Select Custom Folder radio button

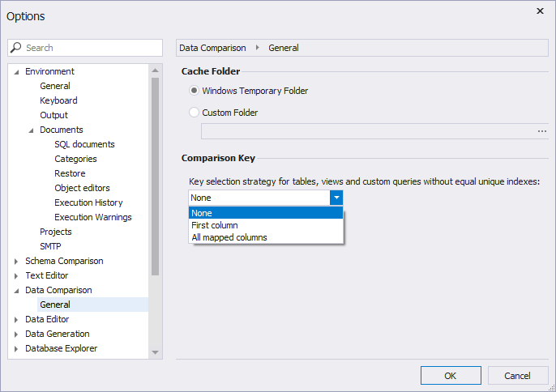coord(194,113)
